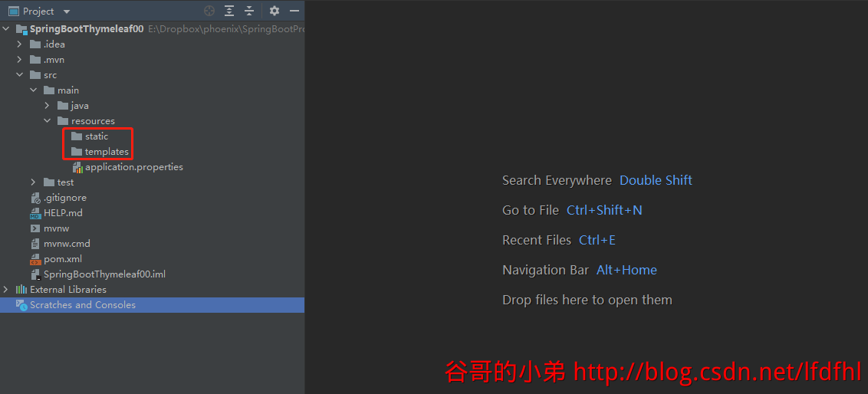Screen dimensions: 868x394
Task: Click the Ctrl+Shift+N shortcut hint
Action: tap(604, 210)
